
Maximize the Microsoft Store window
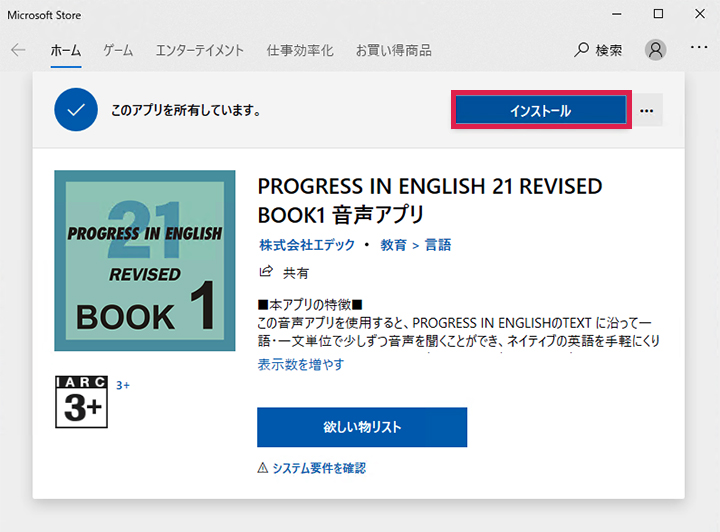click(x=658, y=14)
